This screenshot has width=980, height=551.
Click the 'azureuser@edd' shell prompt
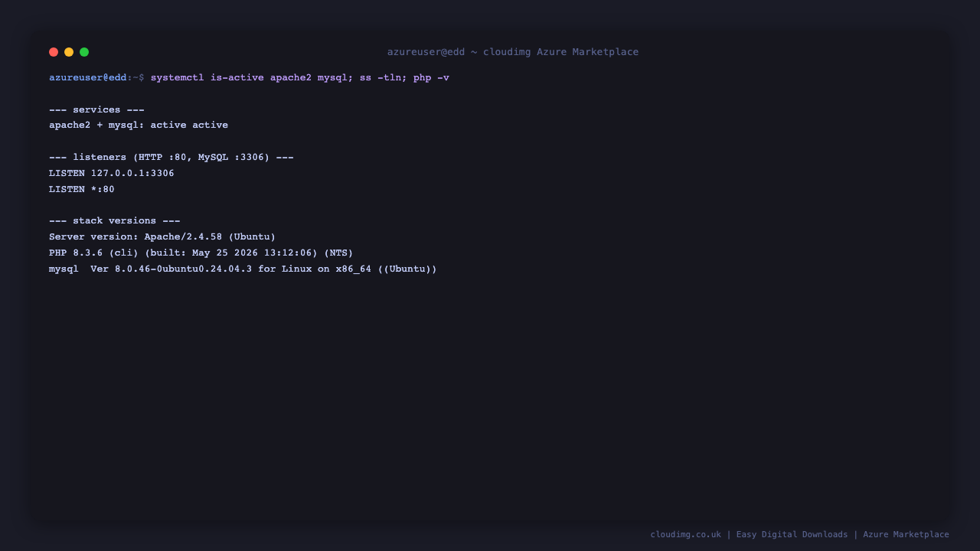tap(88, 78)
